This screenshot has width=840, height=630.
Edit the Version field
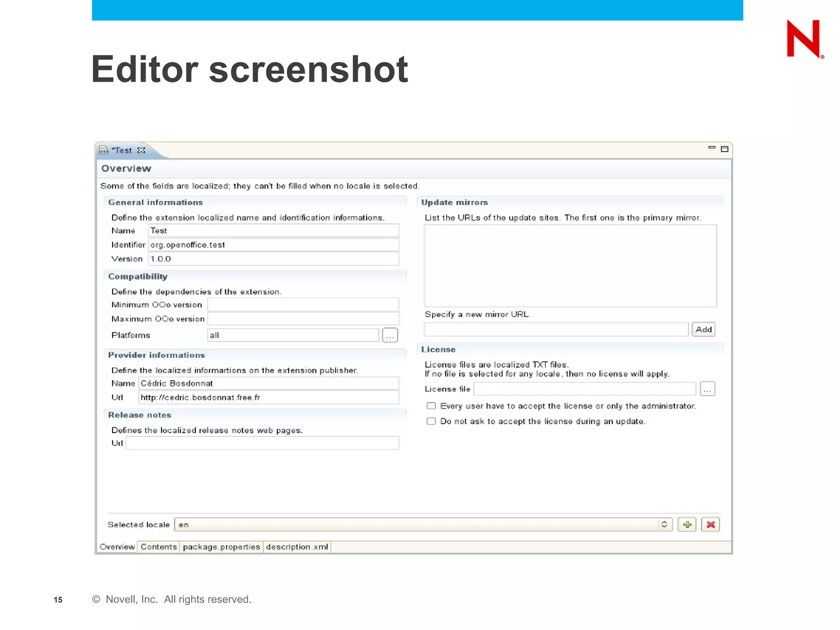[274, 259]
